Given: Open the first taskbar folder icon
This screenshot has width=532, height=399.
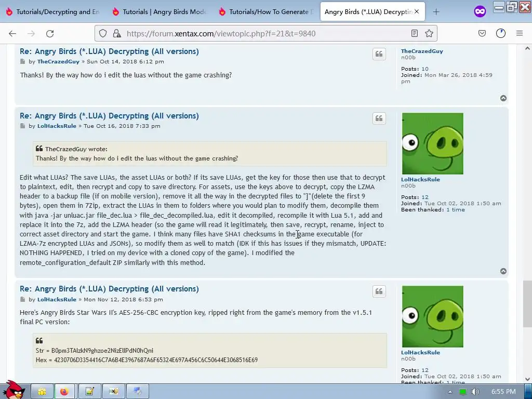Looking at the screenshot, I should 42,392.
